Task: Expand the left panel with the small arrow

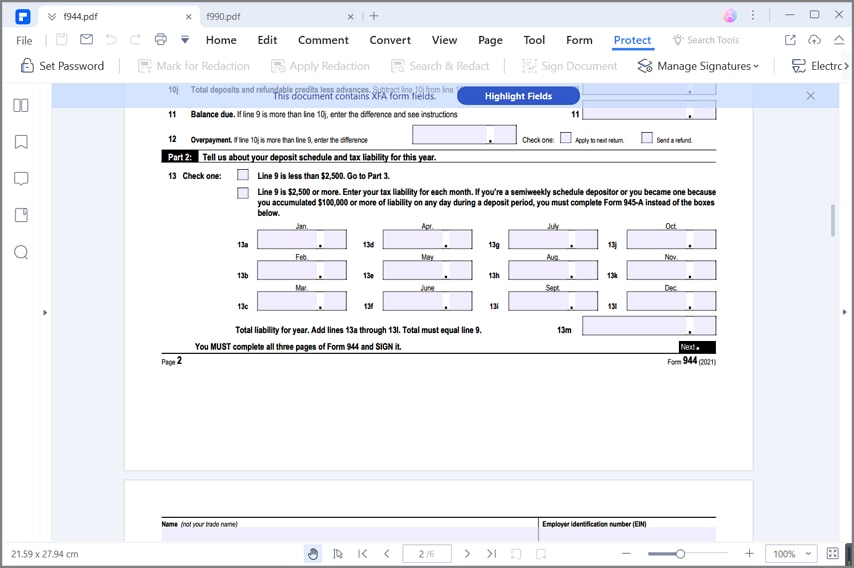Action: (45, 313)
